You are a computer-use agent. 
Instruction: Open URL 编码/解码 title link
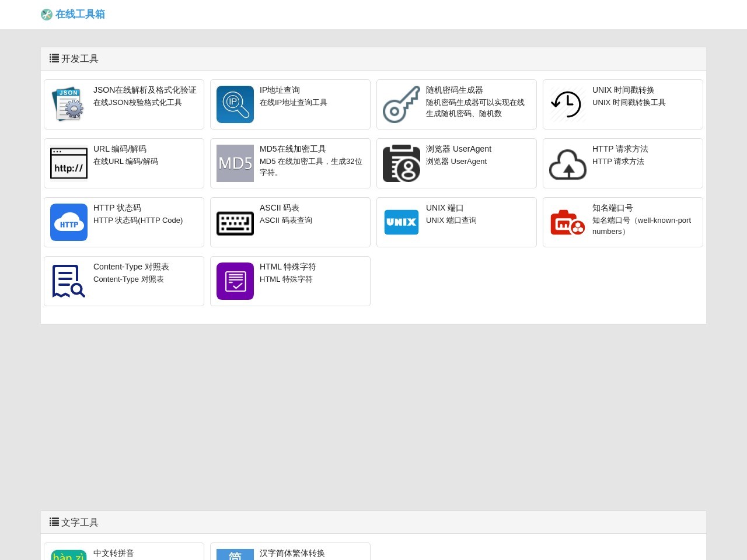tap(120, 149)
